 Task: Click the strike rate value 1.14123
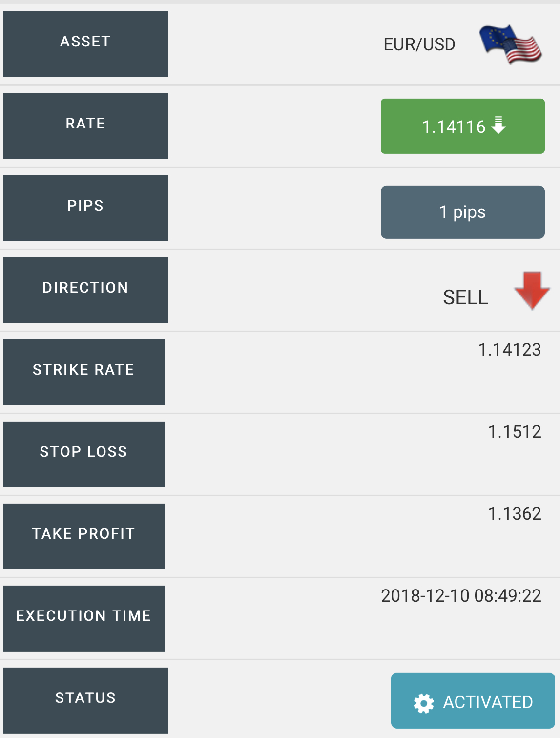click(x=510, y=350)
